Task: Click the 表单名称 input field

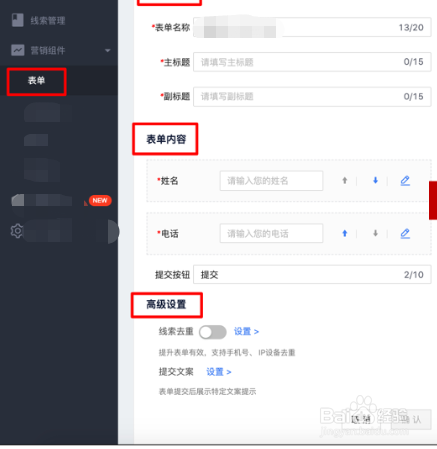Action: (312, 27)
